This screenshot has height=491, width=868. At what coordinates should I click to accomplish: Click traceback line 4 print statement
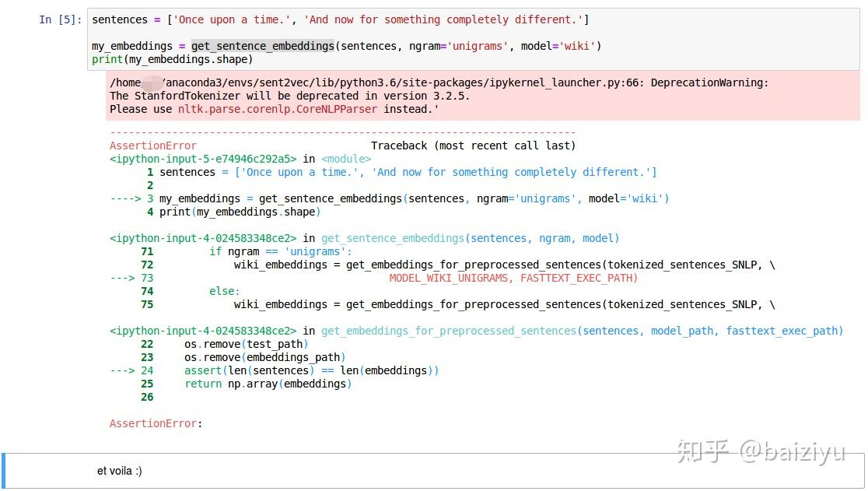pos(240,212)
